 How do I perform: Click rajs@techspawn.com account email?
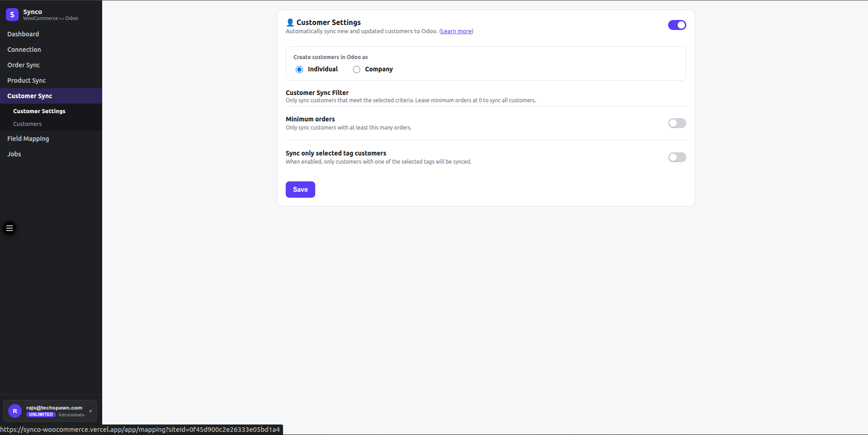54,408
